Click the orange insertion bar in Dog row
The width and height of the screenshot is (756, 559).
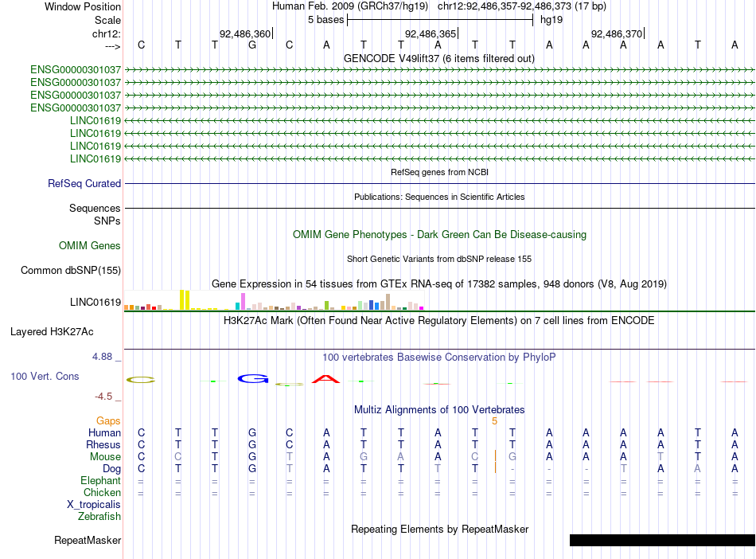coord(495,468)
